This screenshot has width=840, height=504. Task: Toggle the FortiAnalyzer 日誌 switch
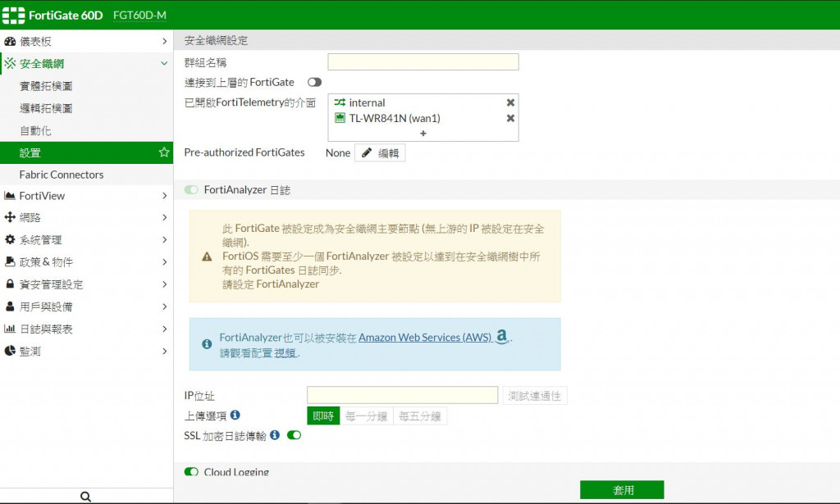pos(191,190)
